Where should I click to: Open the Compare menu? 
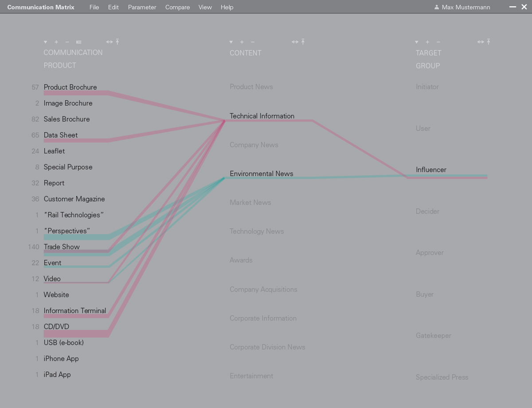[178, 7]
